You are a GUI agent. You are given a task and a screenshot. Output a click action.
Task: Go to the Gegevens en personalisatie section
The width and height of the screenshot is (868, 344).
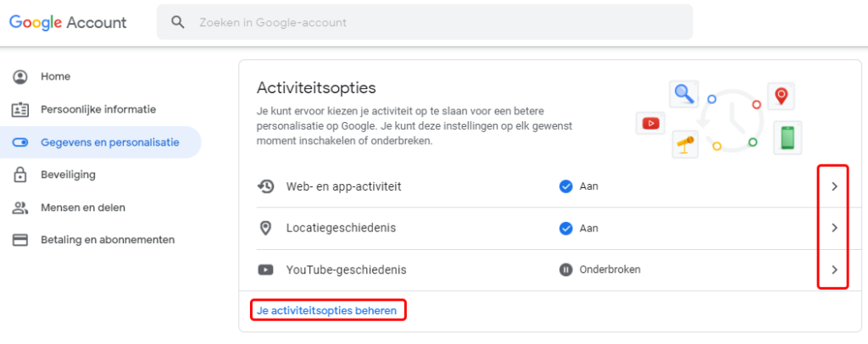click(x=109, y=142)
